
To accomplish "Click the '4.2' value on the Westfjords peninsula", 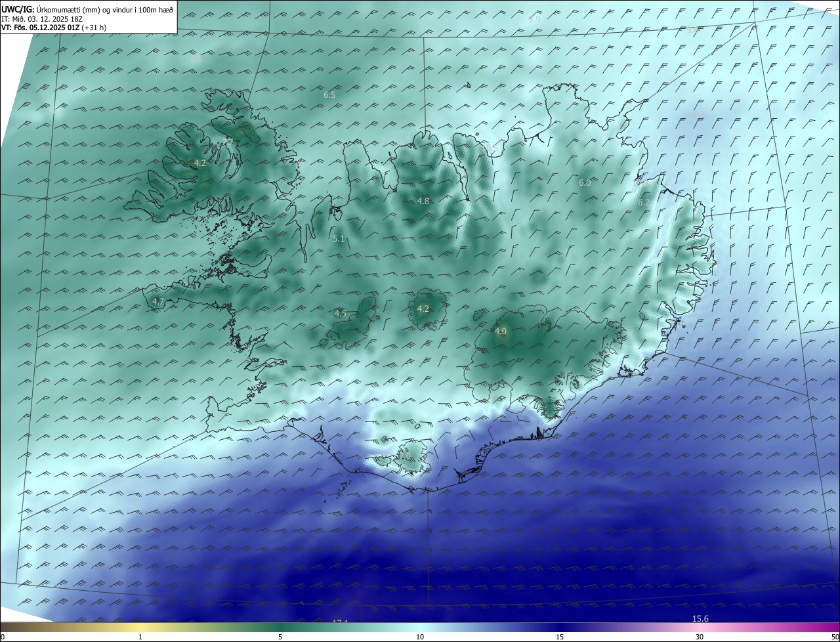I will pos(200,163).
